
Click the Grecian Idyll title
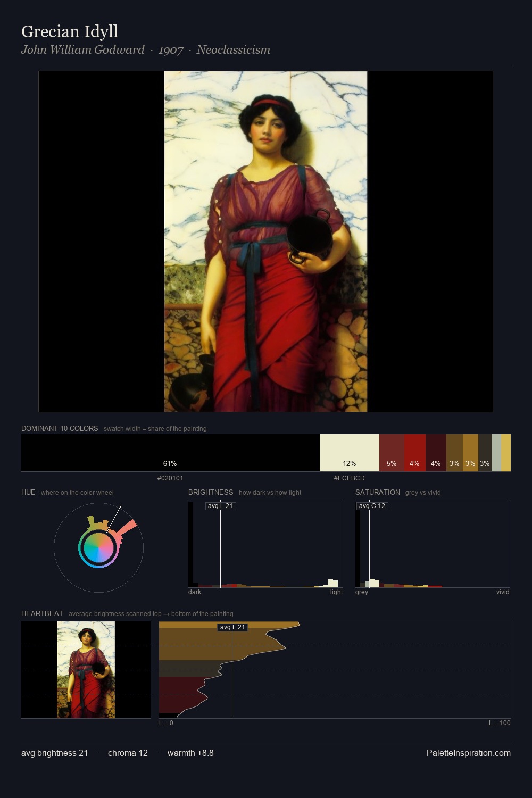click(70, 31)
